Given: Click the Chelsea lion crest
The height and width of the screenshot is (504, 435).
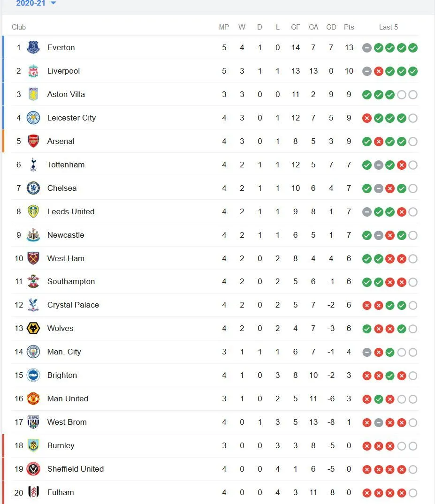Looking at the screenshot, I should pos(33,188).
